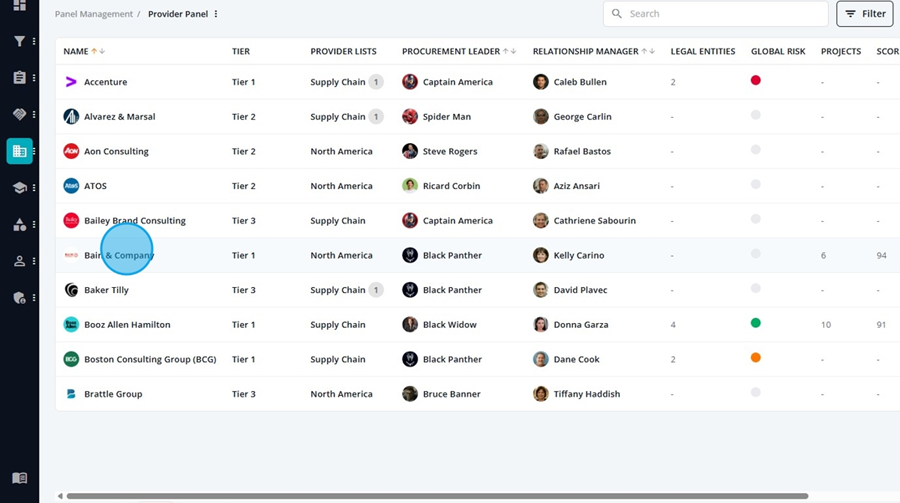The width and height of the screenshot is (900, 503).
Task: Click the grey risk dot for Baker Tilly
Action: [x=755, y=288]
